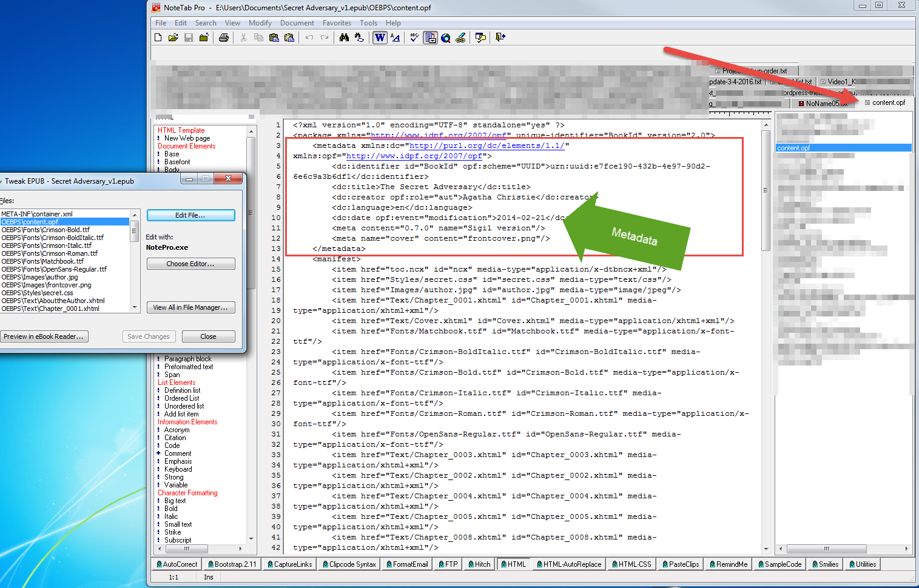The height and width of the screenshot is (588, 919).
Task: Click the purl.org dc elements link
Action: pos(486,145)
